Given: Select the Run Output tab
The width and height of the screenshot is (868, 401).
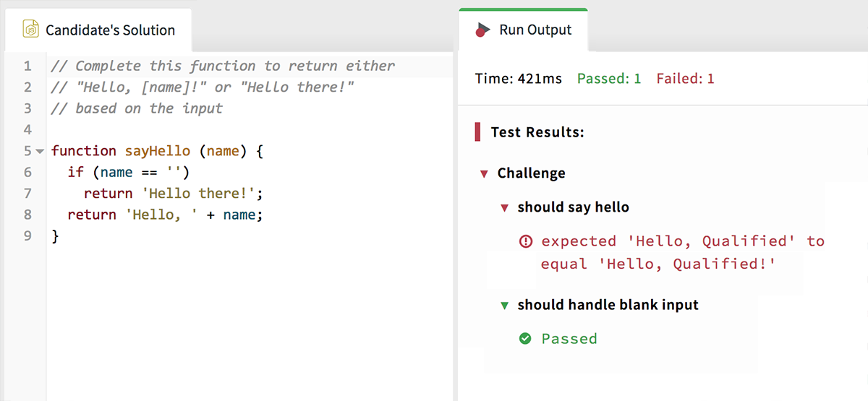Looking at the screenshot, I should [523, 30].
